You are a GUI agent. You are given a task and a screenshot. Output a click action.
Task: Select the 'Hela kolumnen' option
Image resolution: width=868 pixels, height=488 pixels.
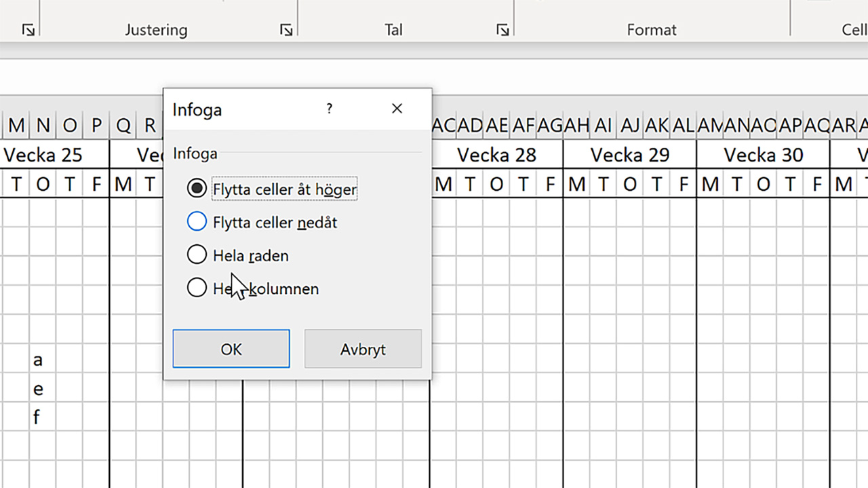(x=197, y=288)
